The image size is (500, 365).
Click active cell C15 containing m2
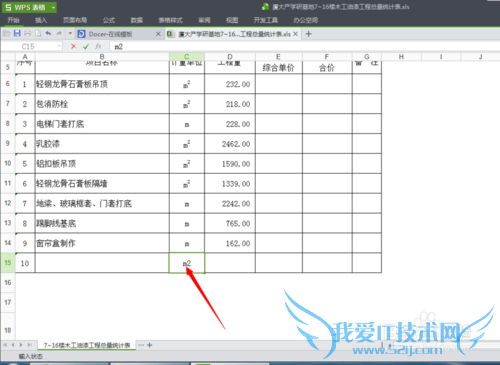(187, 263)
